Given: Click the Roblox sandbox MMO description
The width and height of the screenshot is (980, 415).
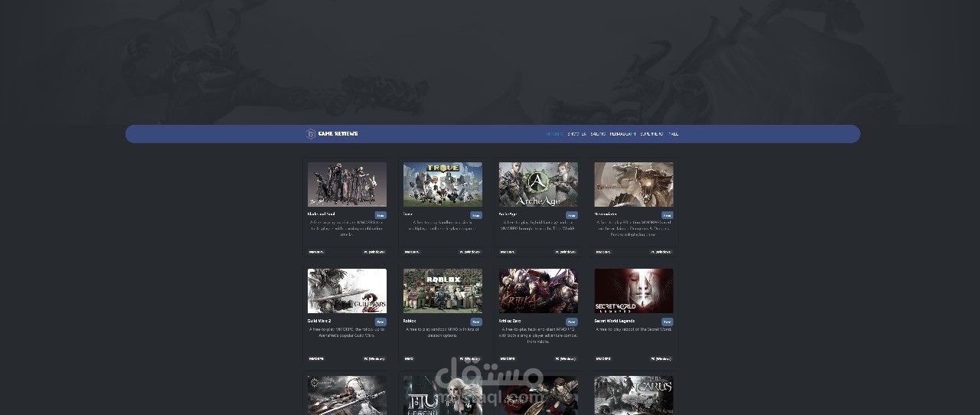Looking at the screenshot, I should tap(443, 332).
